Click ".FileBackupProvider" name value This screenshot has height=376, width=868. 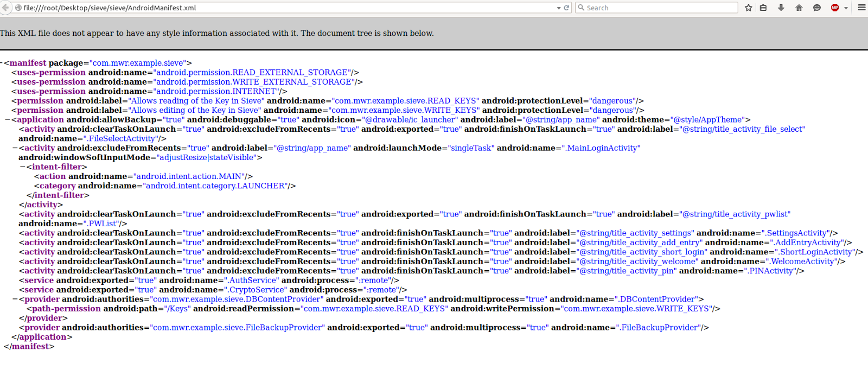click(x=659, y=327)
